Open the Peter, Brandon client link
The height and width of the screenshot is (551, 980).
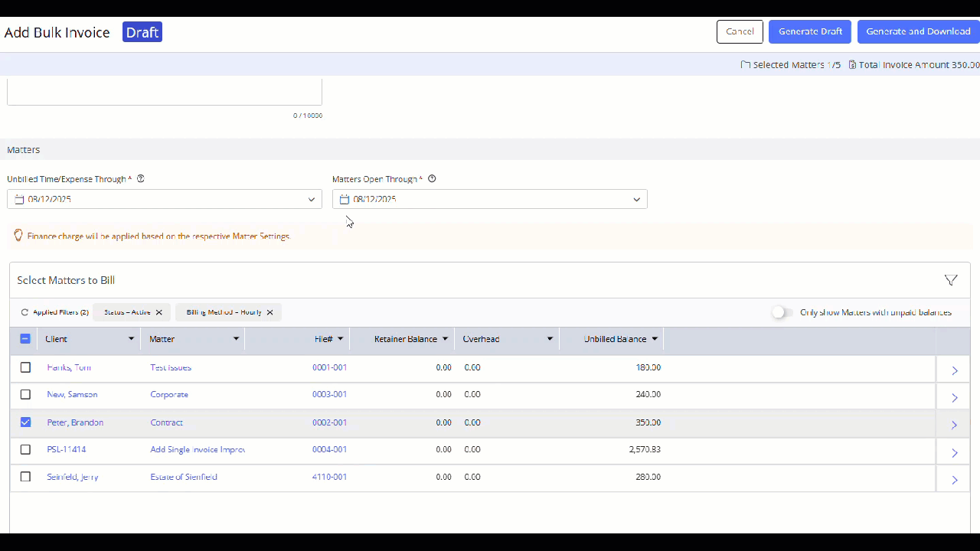[75, 422]
